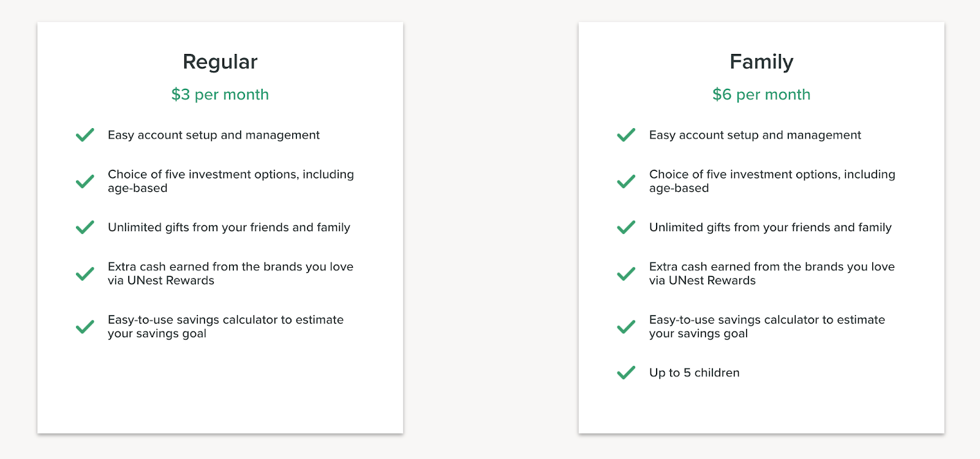The image size is (980, 459).
Task: Click the $6 per month price
Action: point(761,94)
